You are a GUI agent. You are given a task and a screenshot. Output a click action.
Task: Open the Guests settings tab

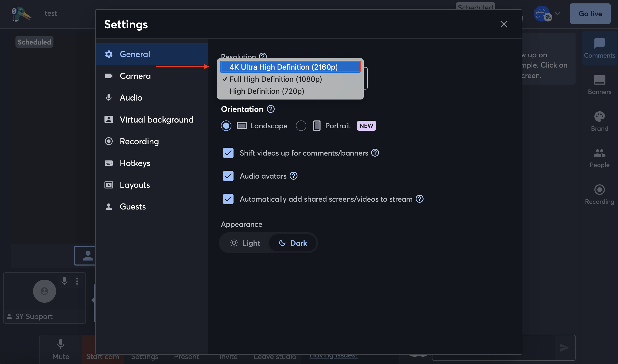(152, 207)
